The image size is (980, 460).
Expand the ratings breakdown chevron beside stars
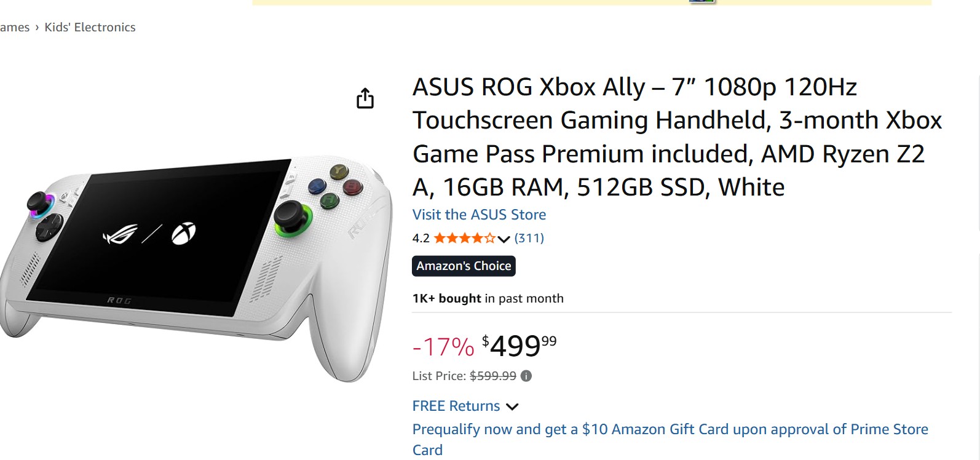(x=504, y=239)
